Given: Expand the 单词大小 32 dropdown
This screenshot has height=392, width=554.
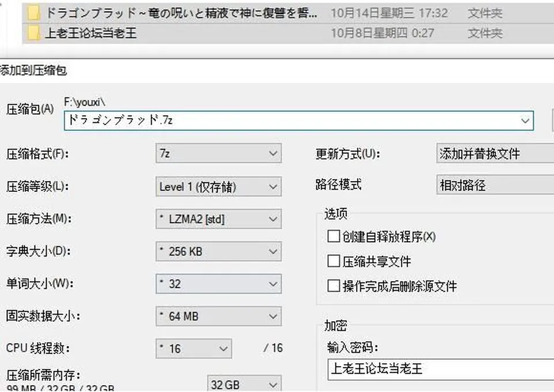Looking at the screenshot, I should click(218, 284).
